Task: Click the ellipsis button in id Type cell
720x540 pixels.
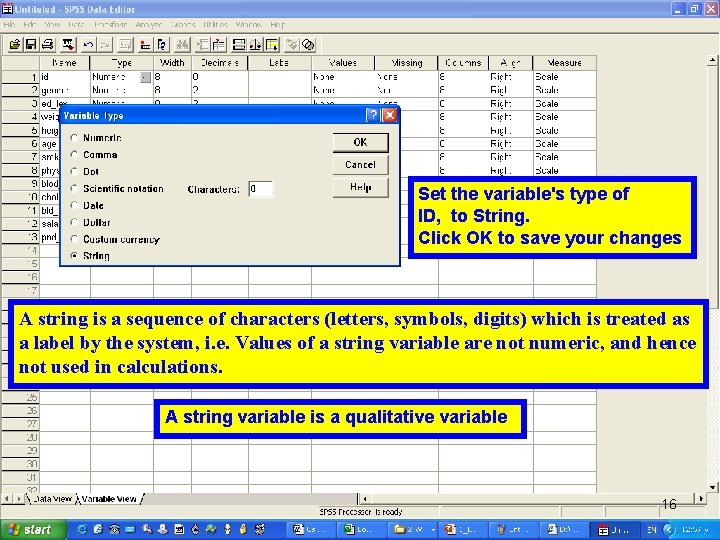Action: pyautogui.click(x=145, y=78)
